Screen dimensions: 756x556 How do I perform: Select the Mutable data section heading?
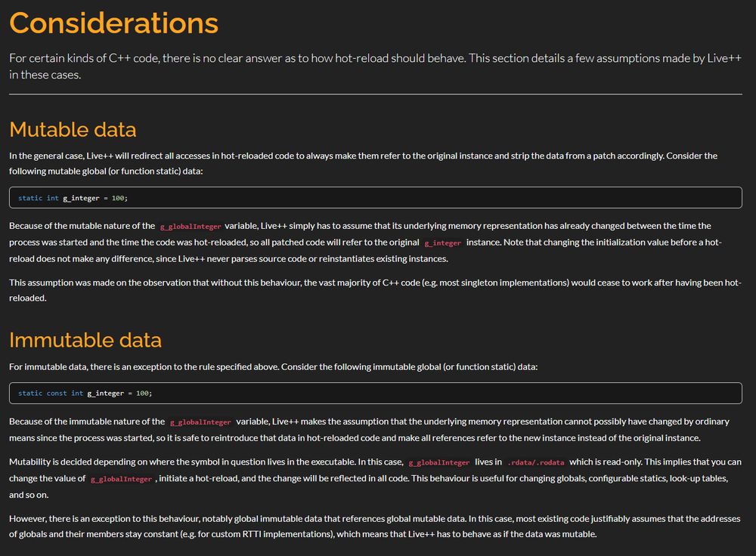click(x=73, y=130)
